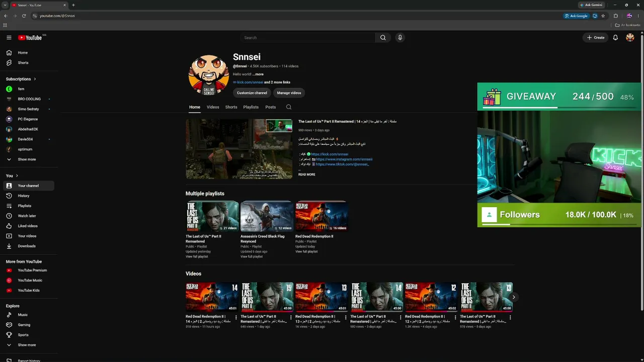The height and width of the screenshot is (362, 644).
Task: Select the Snnsei - YouTube browser tab
Action: click(x=39, y=5)
